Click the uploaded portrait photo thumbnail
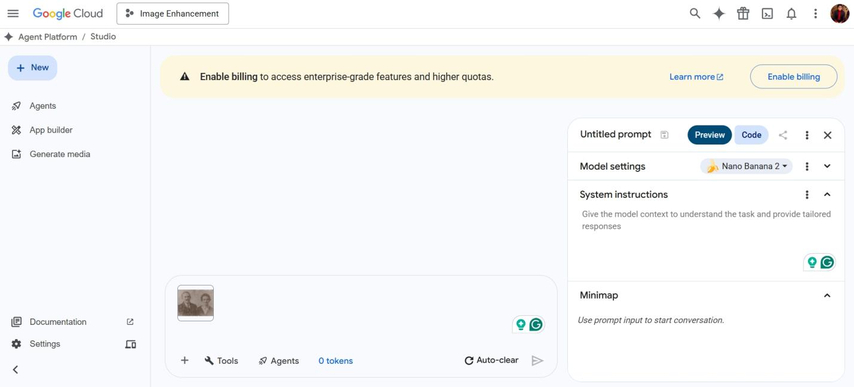854x387 pixels. [196, 303]
